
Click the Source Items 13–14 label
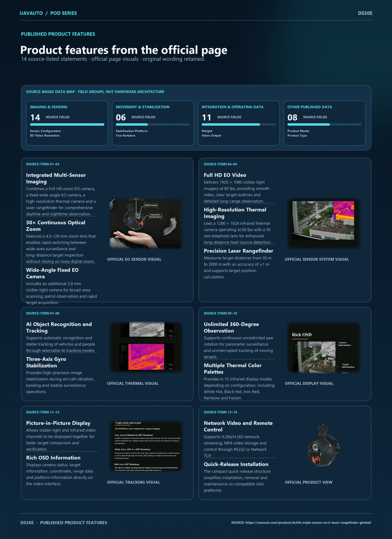pos(220,412)
